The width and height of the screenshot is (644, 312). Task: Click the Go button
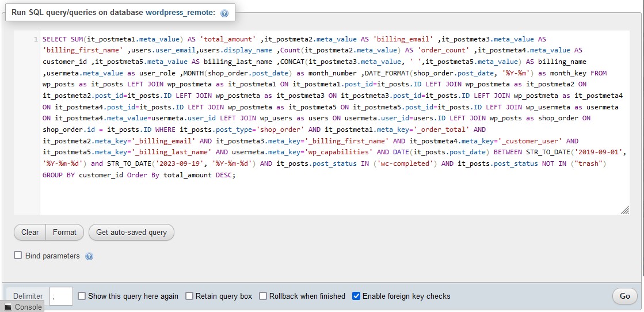click(624, 296)
